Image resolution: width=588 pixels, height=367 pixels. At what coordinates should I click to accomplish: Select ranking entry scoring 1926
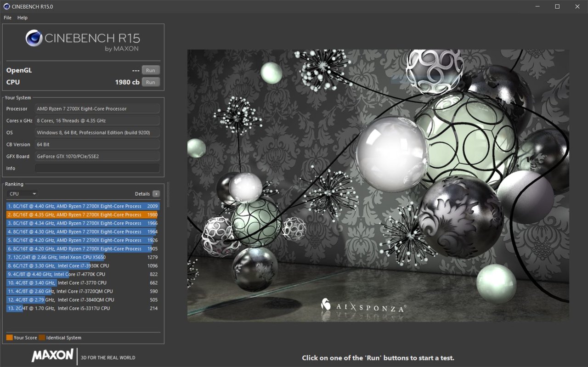coord(83,240)
